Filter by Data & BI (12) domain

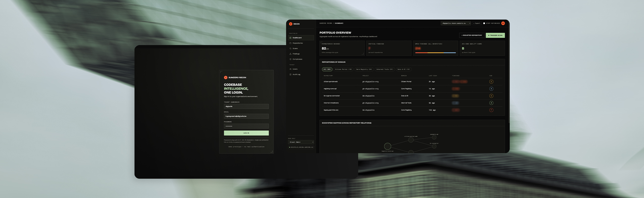click(404, 69)
